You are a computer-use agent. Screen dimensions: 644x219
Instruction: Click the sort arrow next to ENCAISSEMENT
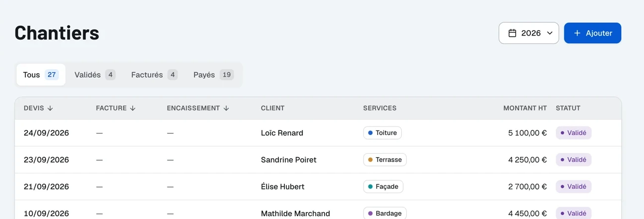tap(226, 108)
